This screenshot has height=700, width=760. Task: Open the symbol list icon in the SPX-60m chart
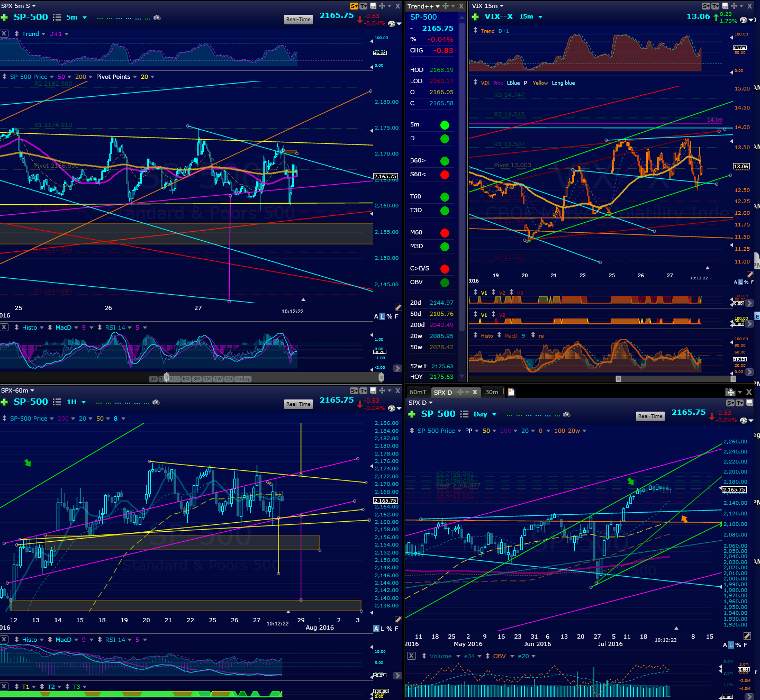pyautogui.click(x=57, y=402)
